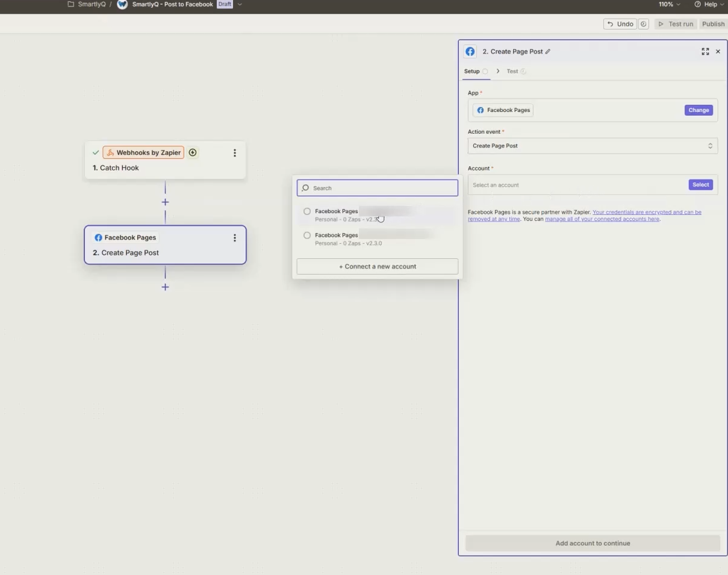Click the Facebook Pages chip on step 2

(125, 238)
